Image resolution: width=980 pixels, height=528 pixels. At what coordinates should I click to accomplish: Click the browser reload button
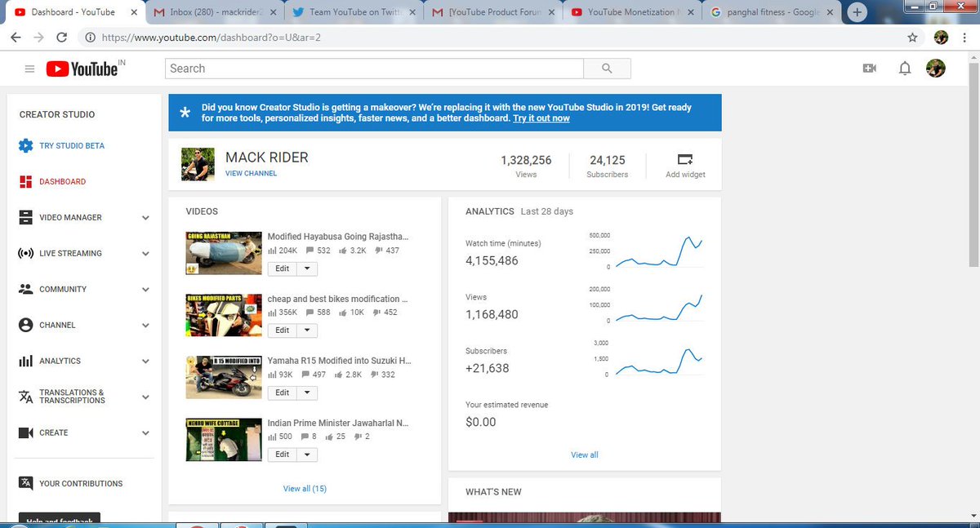(x=61, y=38)
